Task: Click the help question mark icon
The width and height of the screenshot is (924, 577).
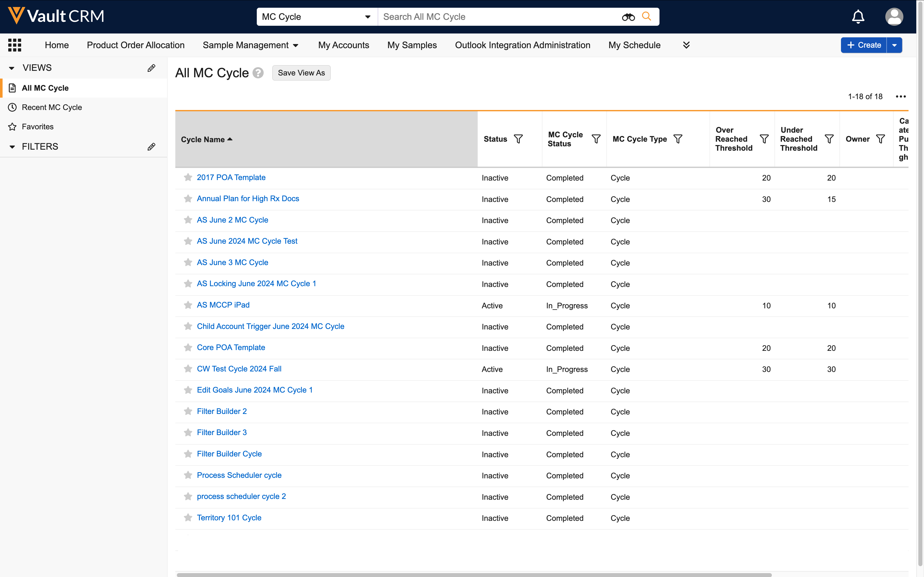Action: pos(259,73)
